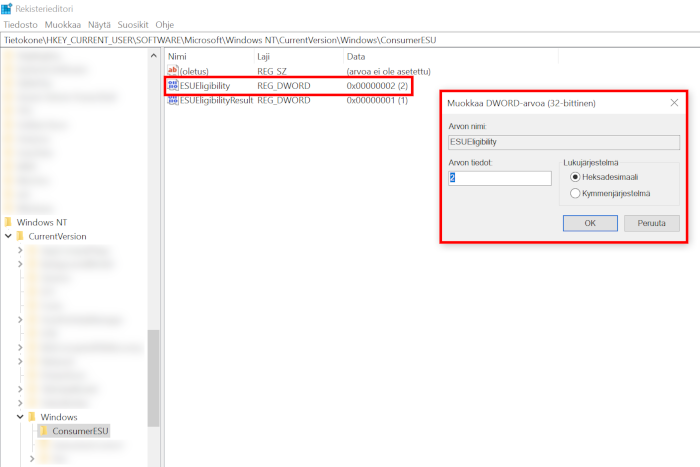700x467 pixels.
Task: Select the ESUEligibilityResult value name
Action: 217,100
